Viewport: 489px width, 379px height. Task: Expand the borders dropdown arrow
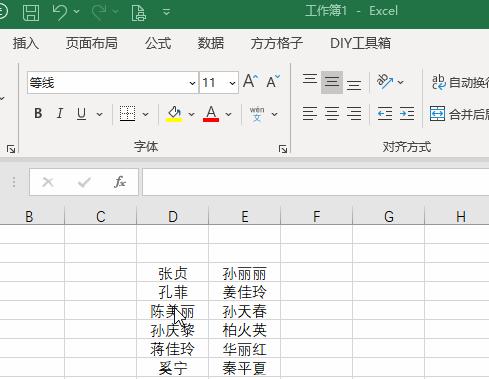pyautogui.click(x=145, y=114)
